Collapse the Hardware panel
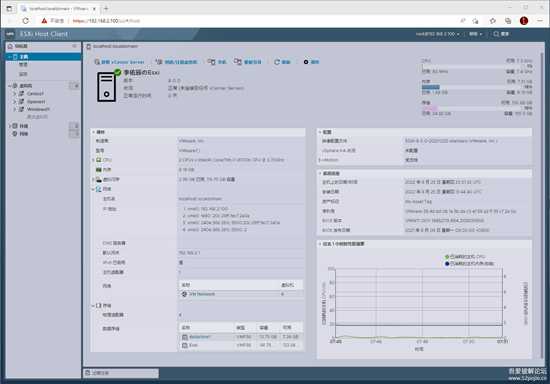 pos(94,132)
